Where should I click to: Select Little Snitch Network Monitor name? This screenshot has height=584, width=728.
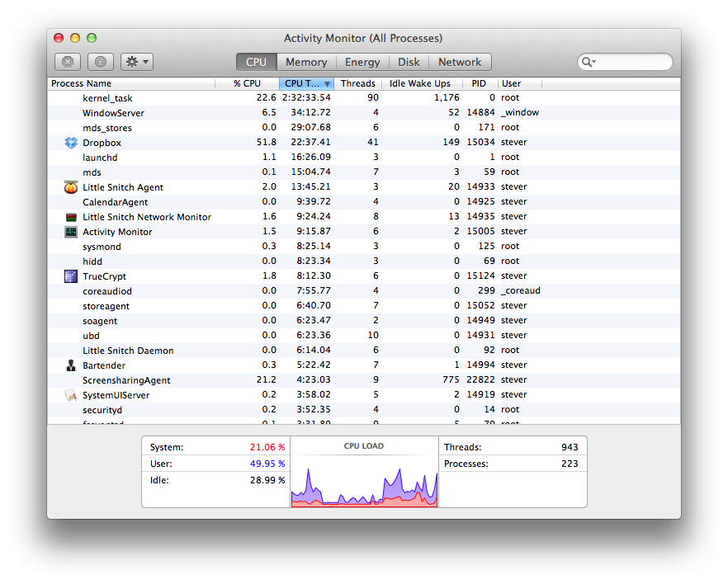[147, 217]
